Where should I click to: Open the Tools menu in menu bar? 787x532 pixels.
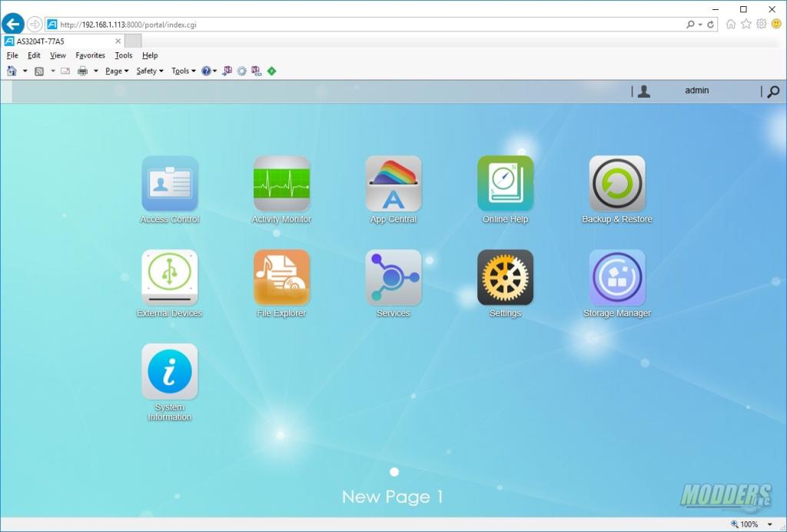click(124, 55)
